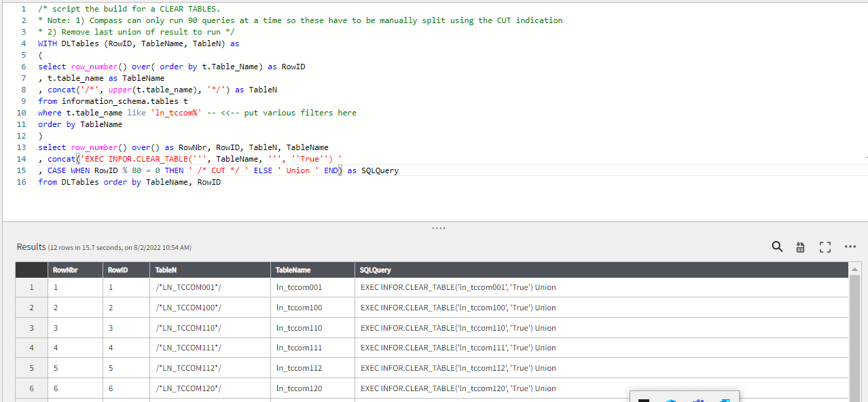Select results row header number 6
This screenshot has width=868, height=402.
31,388
